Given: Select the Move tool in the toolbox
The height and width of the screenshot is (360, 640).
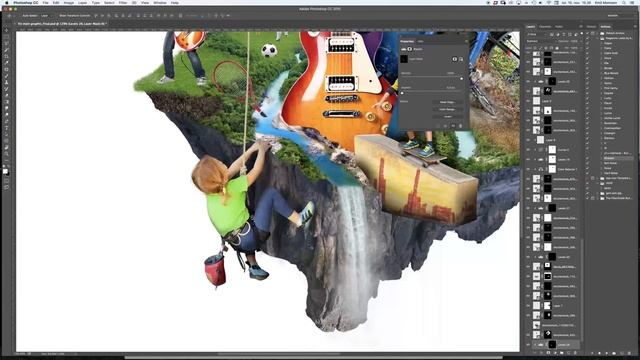Looking at the screenshot, I should [x=6, y=30].
